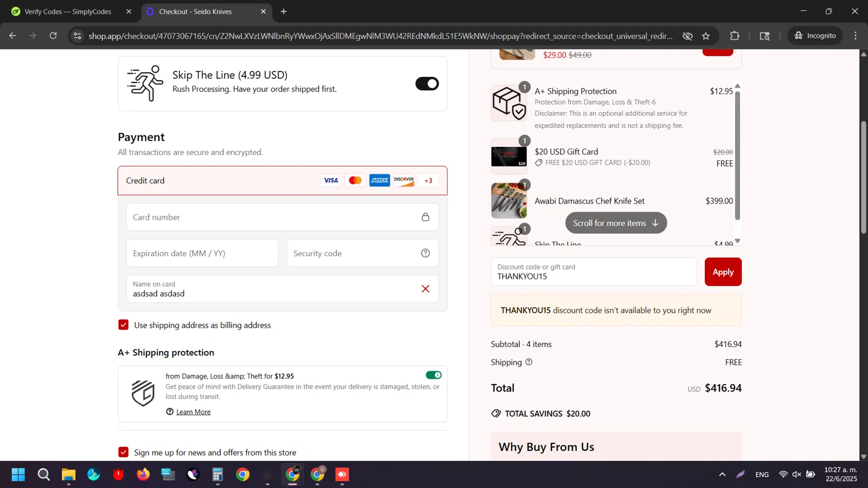Go back to previous page
This screenshot has width=868, height=488.
[12, 36]
